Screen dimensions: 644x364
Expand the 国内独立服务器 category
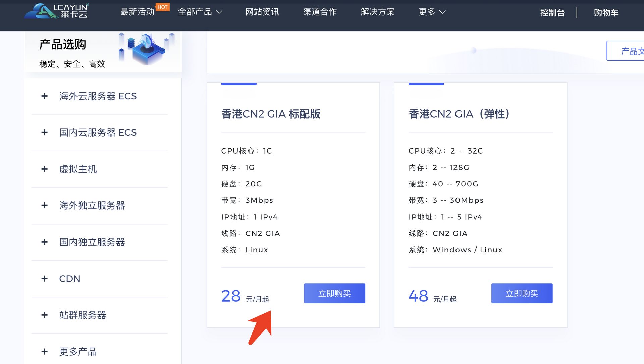(92, 242)
